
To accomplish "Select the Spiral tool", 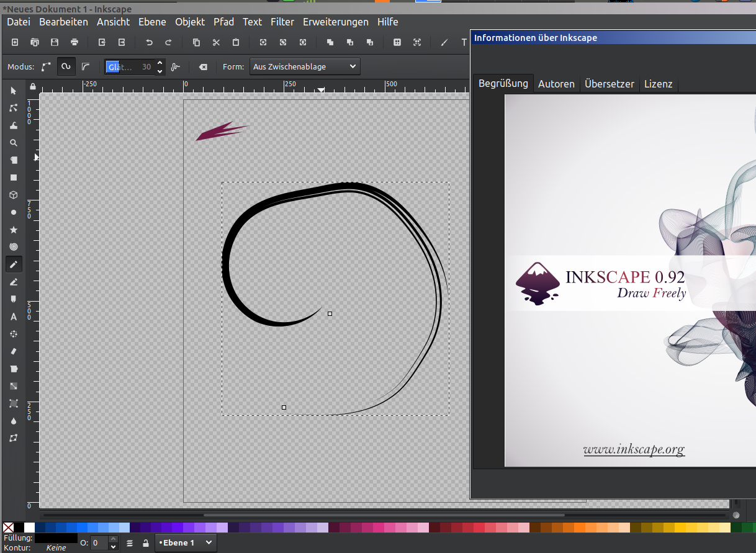I will (x=14, y=247).
